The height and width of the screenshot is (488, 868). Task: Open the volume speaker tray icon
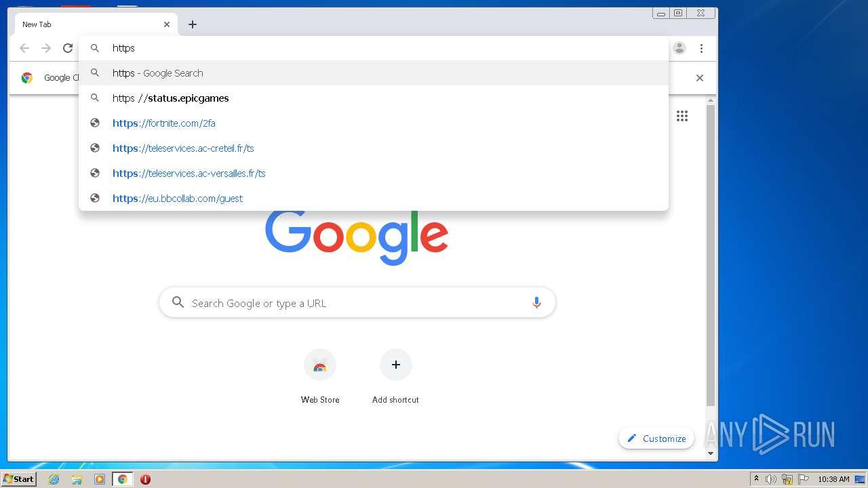[x=771, y=479]
